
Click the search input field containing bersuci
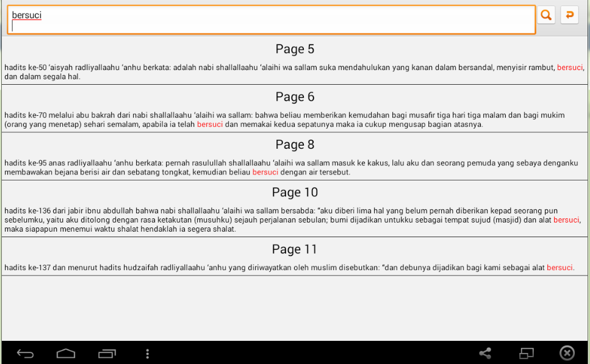pos(272,20)
